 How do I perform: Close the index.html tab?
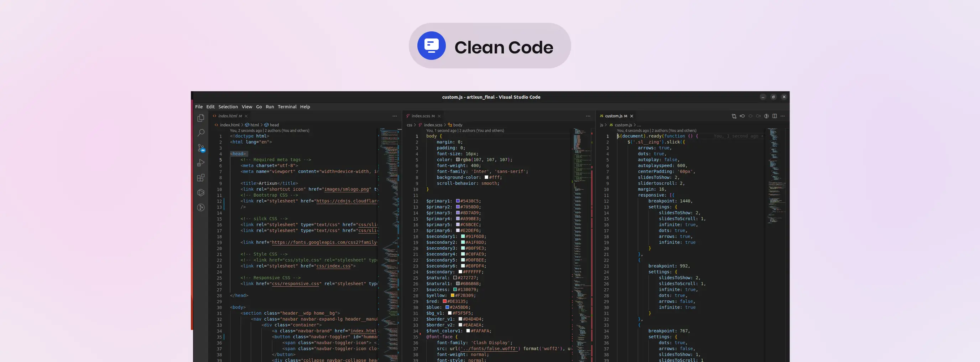pos(246,116)
